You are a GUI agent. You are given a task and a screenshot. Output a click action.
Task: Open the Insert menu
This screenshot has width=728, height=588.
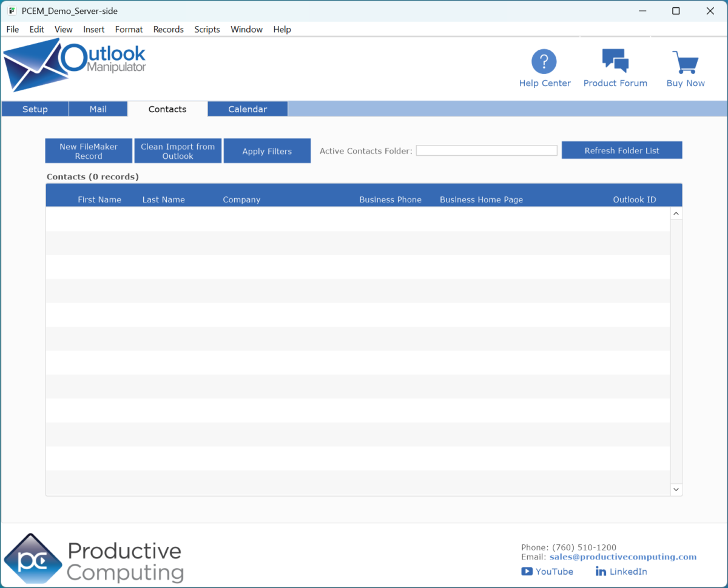click(x=94, y=29)
